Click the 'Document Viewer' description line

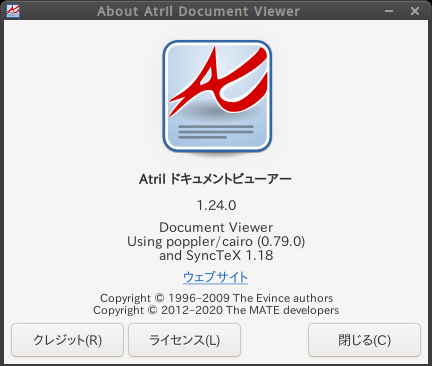pyautogui.click(x=216, y=227)
